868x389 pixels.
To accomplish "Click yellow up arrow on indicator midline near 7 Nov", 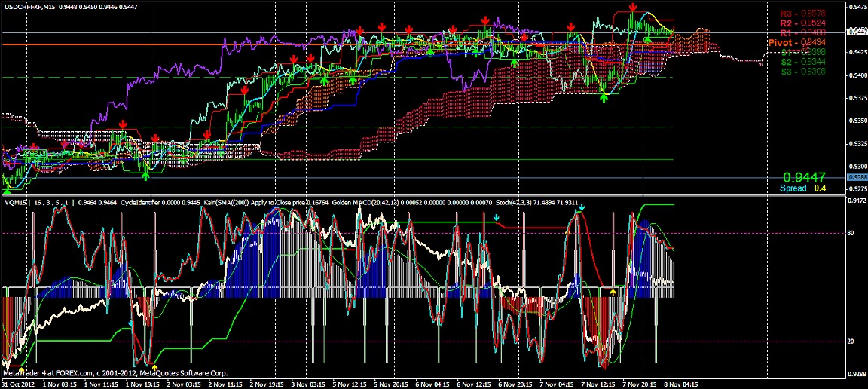I will [613, 291].
